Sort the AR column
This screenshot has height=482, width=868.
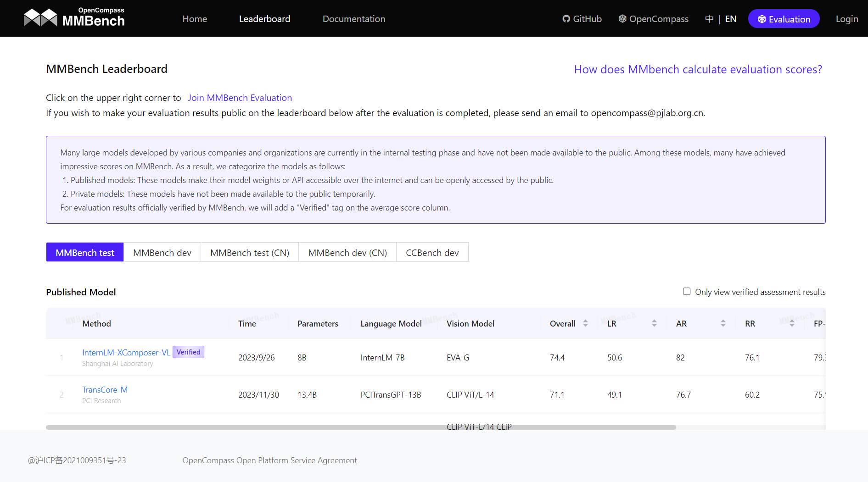click(723, 323)
